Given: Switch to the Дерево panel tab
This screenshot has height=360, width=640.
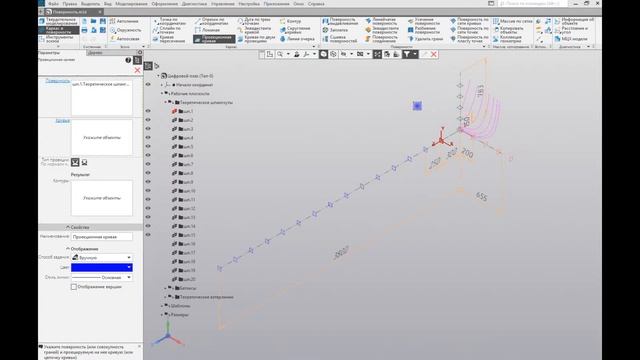Looking at the screenshot, I should pos(95,53).
